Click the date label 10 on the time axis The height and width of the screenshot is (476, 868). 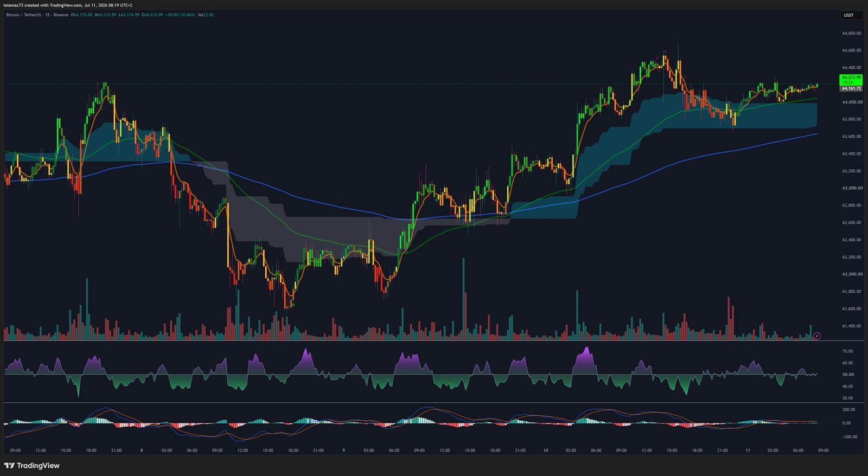click(546, 451)
